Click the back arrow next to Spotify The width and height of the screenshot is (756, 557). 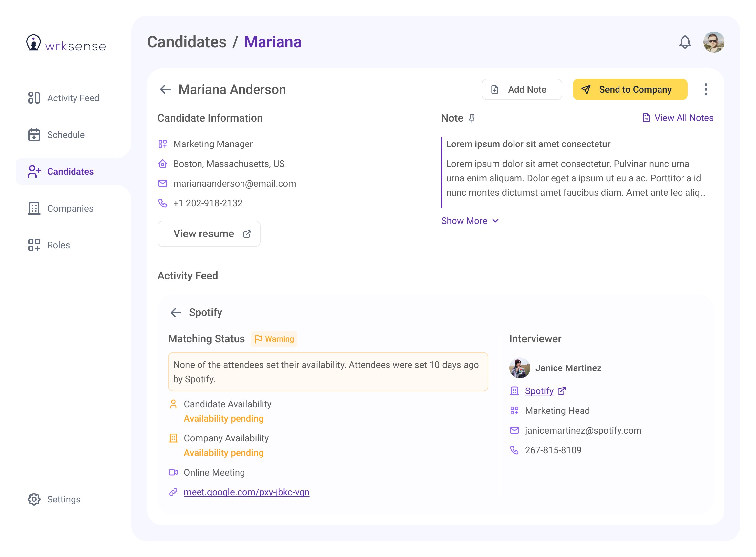point(176,313)
